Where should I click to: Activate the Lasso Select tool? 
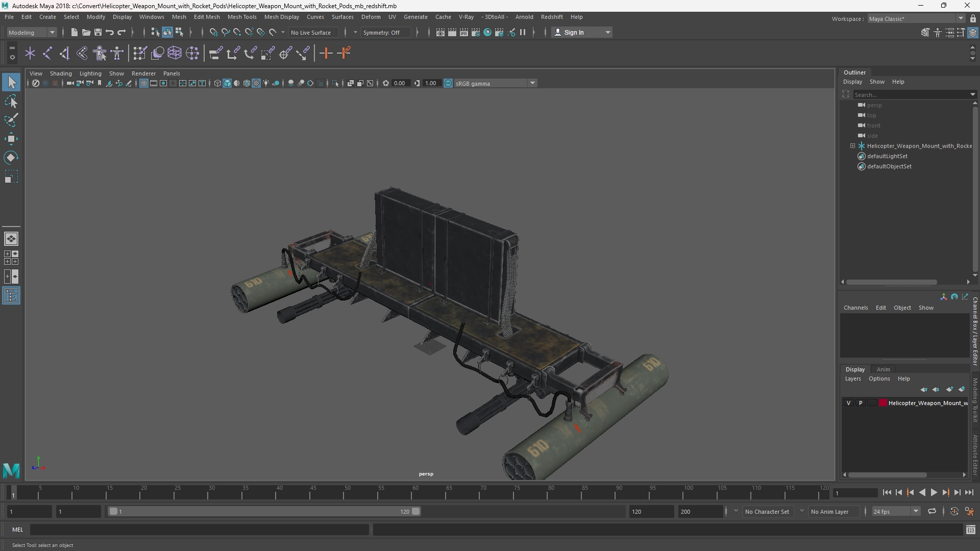coord(11,101)
